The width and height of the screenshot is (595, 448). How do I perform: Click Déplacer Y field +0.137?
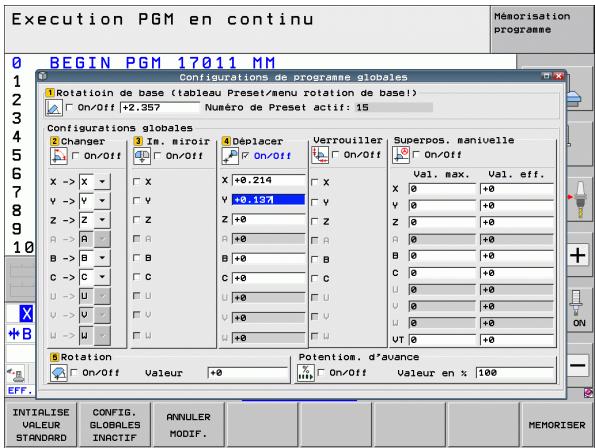(x=269, y=200)
